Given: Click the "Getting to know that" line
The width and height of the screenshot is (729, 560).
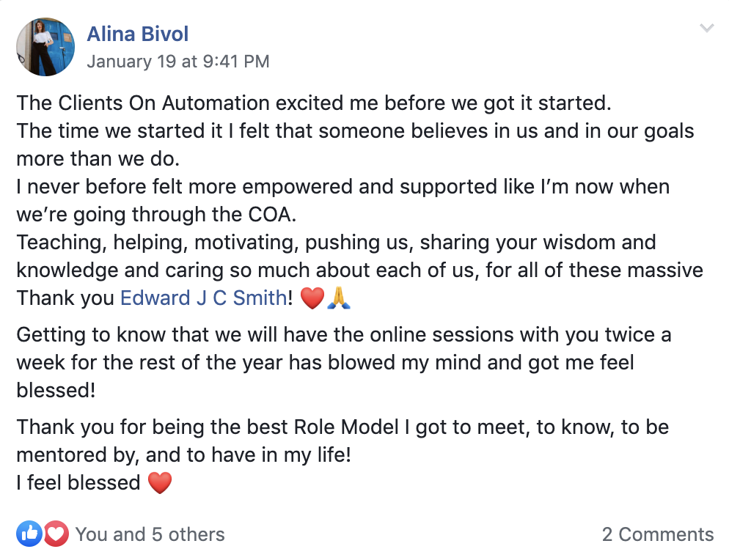Looking at the screenshot, I should pos(344,335).
